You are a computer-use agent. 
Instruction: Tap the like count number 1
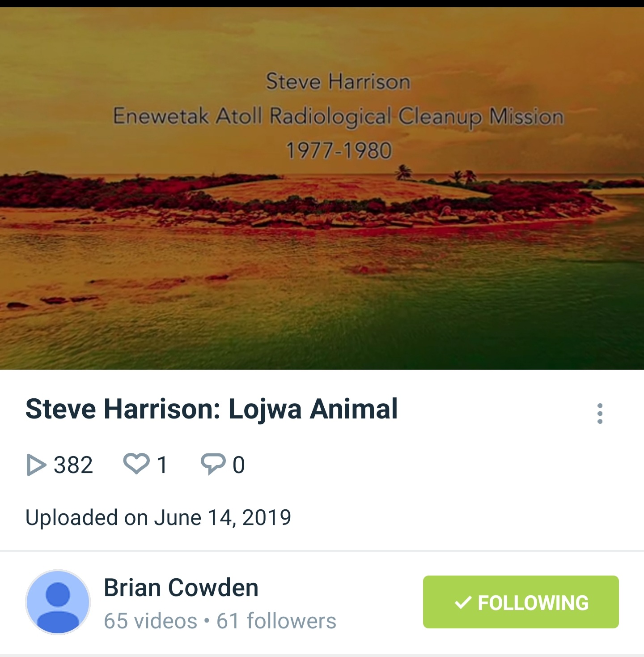pos(162,465)
